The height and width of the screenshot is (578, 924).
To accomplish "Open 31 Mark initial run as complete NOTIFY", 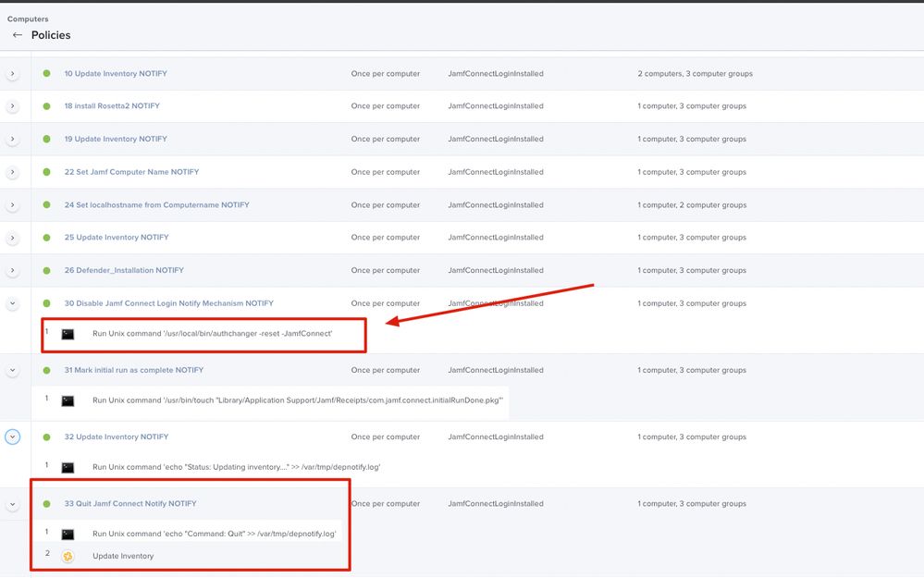I will point(134,370).
